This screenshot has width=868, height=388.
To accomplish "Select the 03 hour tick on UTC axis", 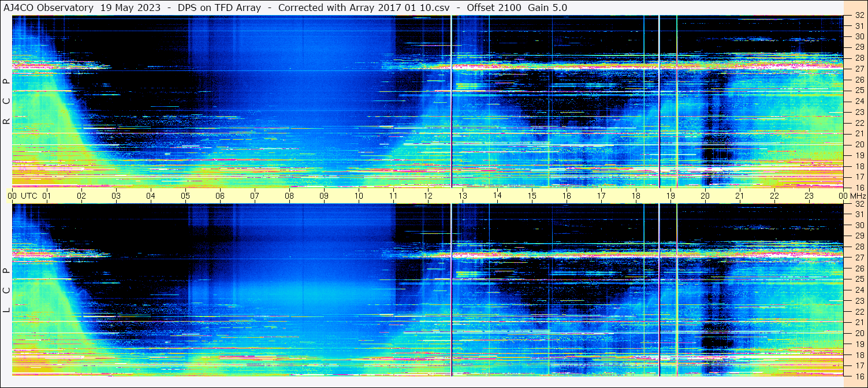I will pos(116,196).
